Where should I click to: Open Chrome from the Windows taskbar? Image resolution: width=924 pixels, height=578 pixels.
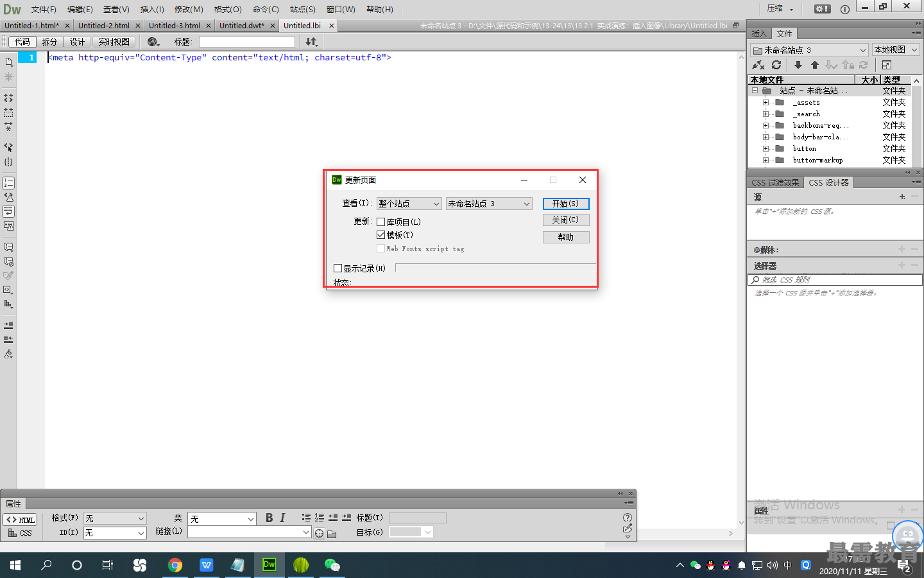coord(175,565)
